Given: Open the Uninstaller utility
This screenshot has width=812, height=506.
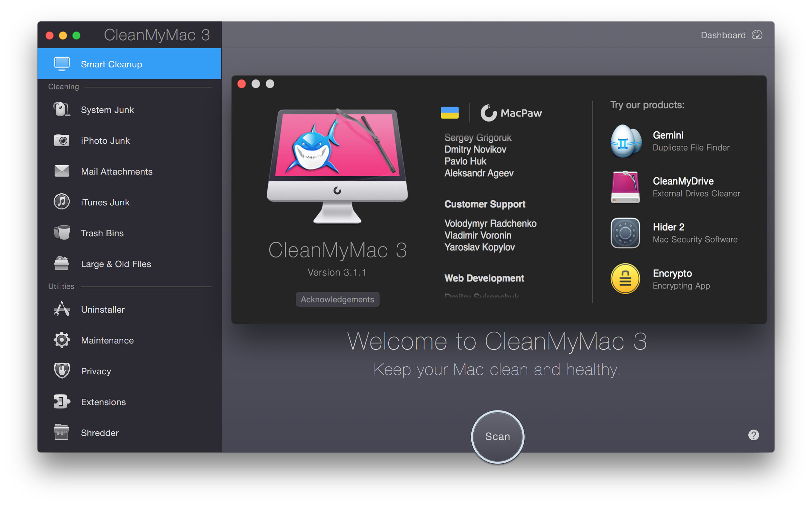Looking at the screenshot, I should pos(129,309).
